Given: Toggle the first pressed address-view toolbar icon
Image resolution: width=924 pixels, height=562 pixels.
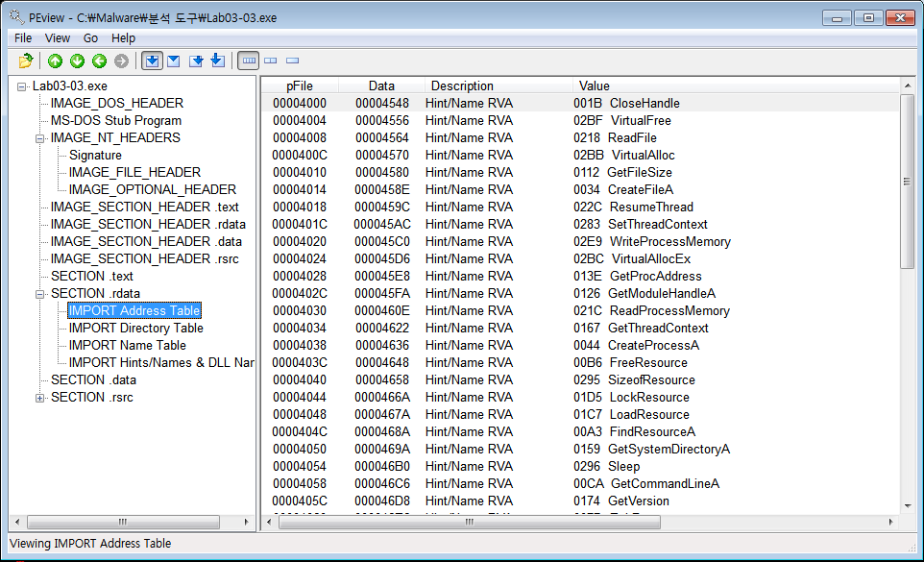Looking at the screenshot, I should tap(152, 61).
